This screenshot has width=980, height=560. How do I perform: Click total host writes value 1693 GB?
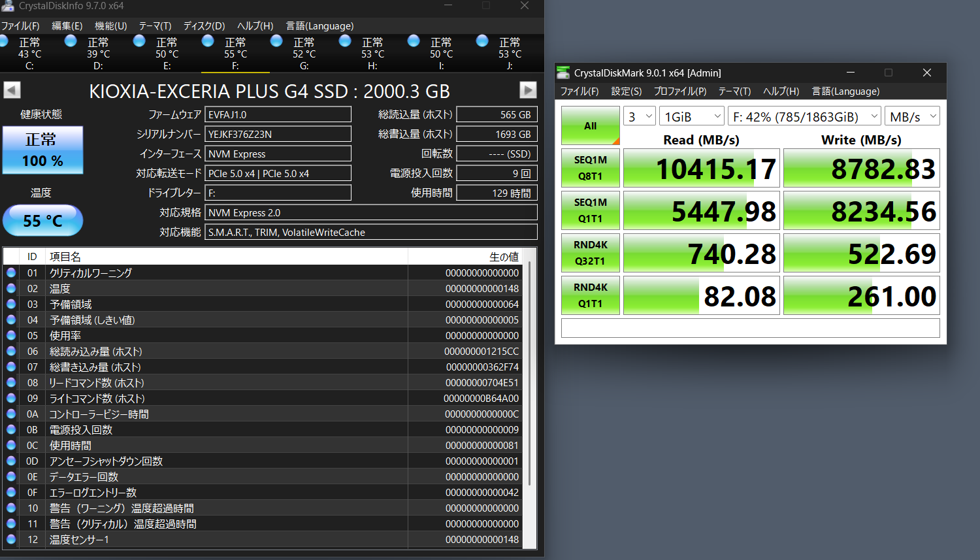click(497, 134)
